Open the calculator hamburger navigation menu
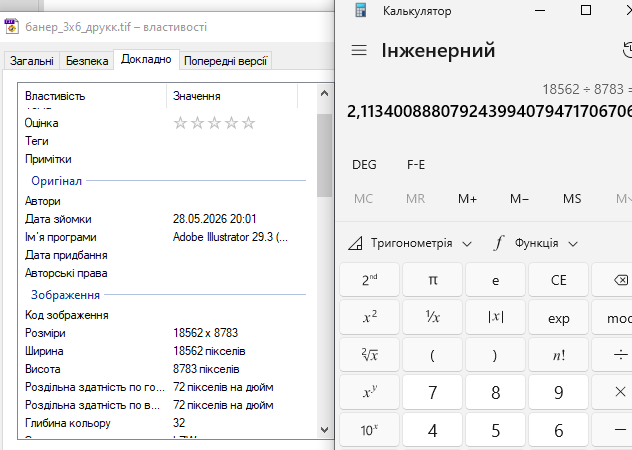This screenshot has height=450, width=632. click(x=359, y=50)
